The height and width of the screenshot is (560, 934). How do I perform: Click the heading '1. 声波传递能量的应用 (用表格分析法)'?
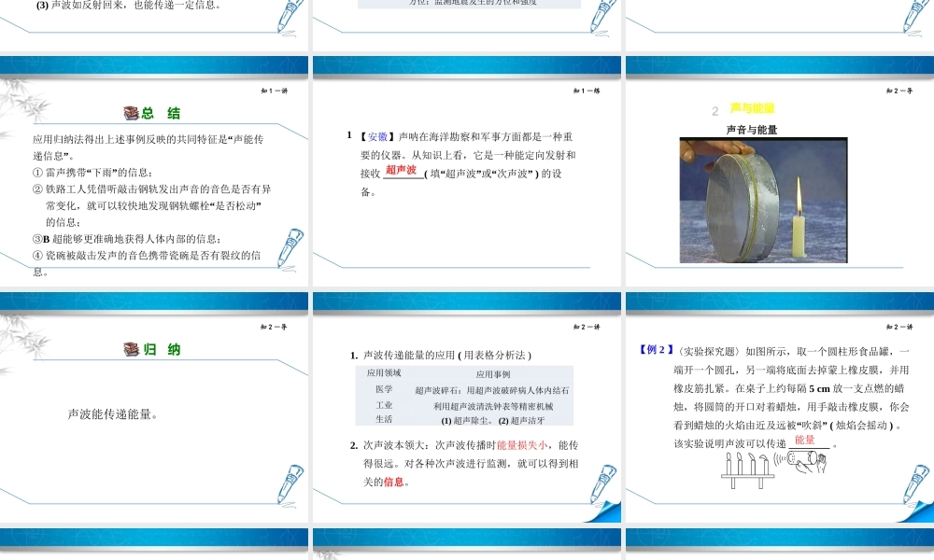441,356
